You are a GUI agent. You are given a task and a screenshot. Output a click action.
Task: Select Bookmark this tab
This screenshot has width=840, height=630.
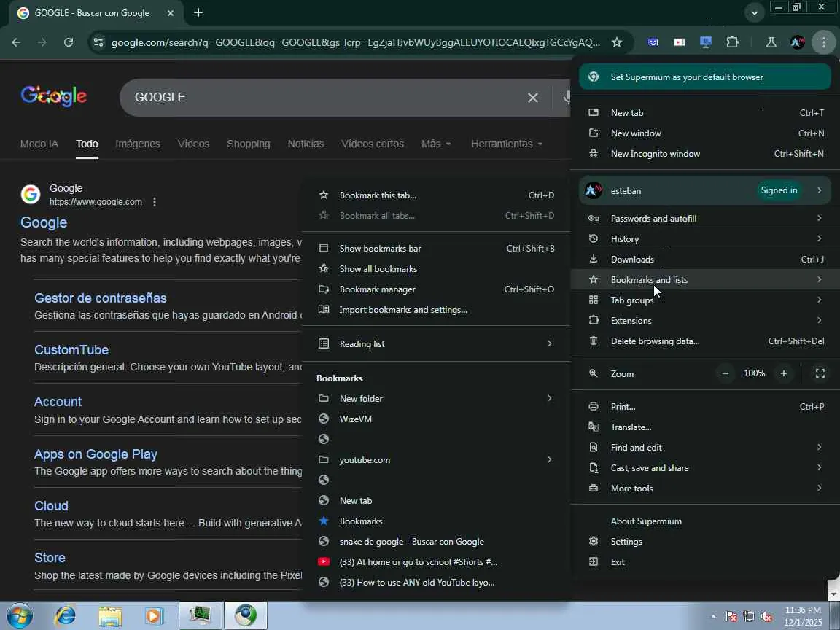tap(436, 195)
